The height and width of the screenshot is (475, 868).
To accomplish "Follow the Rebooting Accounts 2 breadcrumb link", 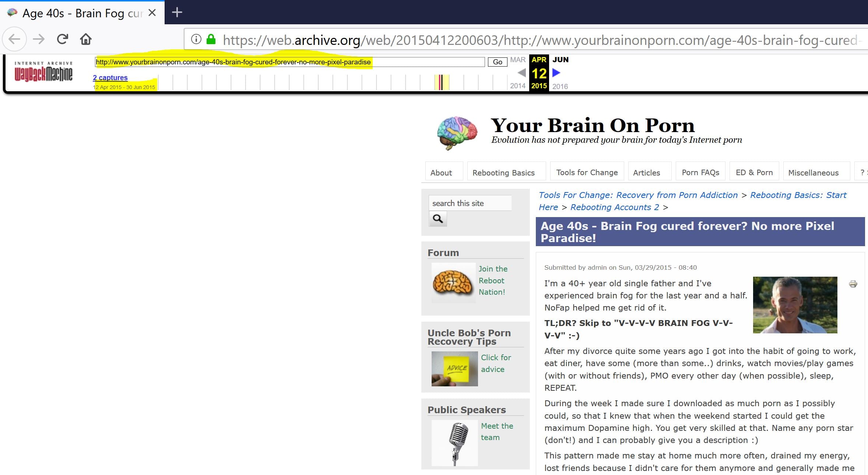I will pos(615,207).
